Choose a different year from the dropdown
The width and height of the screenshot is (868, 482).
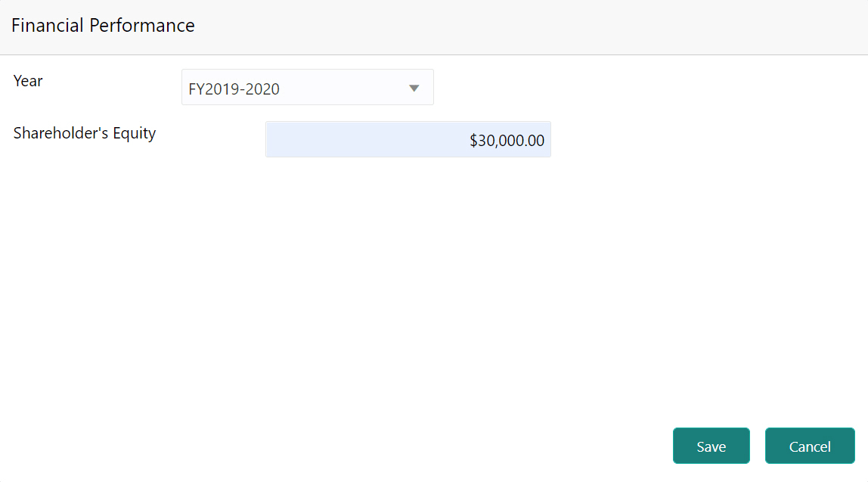(x=307, y=88)
